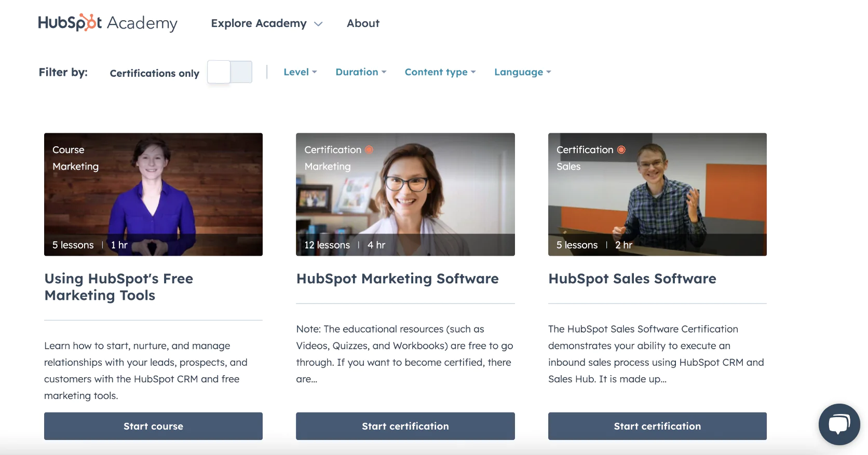Click the Free Marketing Tools course thumbnail
The width and height of the screenshot is (868, 455).
coord(153,195)
